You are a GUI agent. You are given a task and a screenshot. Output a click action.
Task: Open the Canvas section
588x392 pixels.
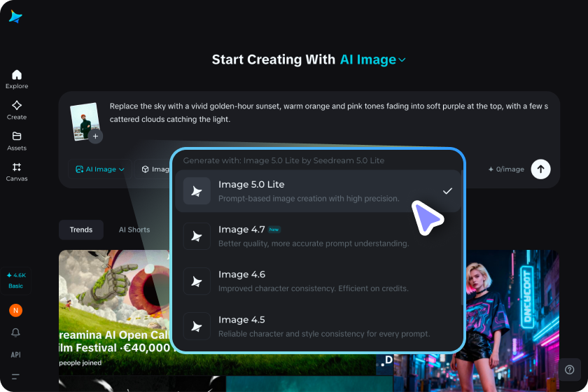pyautogui.click(x=17, y=171)
